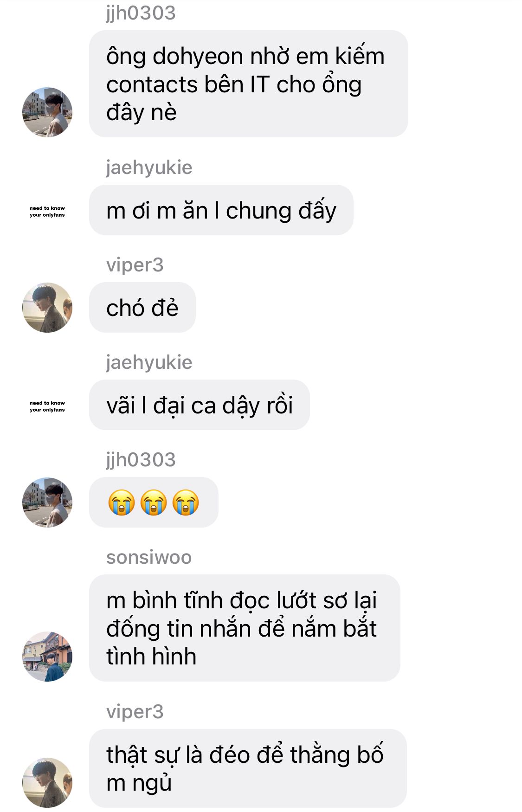The width and height of the screenshot is (522, 812).
Task: Tap the sonsiwoo username label
Action: pyautogui.click(x=149, y=557)
